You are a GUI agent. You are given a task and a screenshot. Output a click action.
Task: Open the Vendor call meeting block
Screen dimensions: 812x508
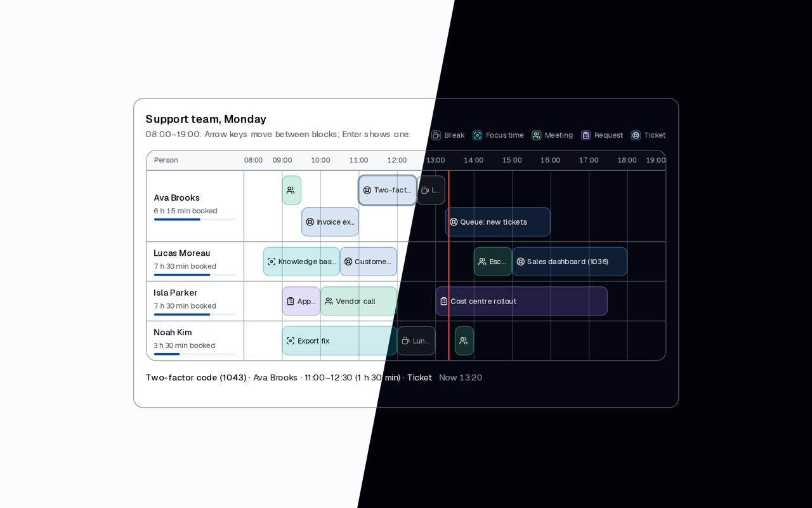[359, 301]
